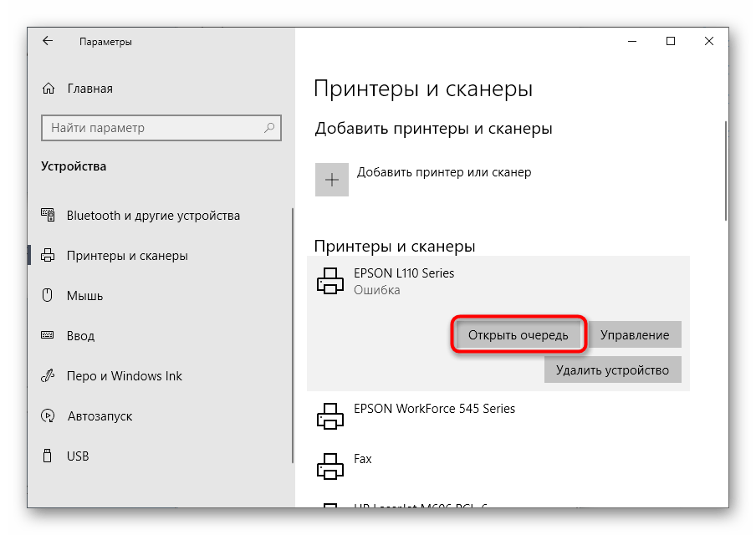Click the back arrow in the title bar
The height and width of the screenshot is (535, 756).
(x=48, y=41)
